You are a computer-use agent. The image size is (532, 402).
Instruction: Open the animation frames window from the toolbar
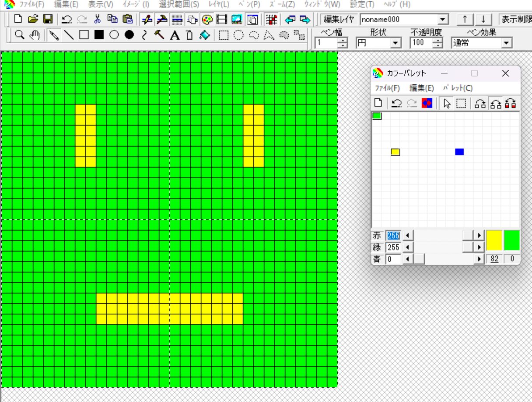click(222, 19)
